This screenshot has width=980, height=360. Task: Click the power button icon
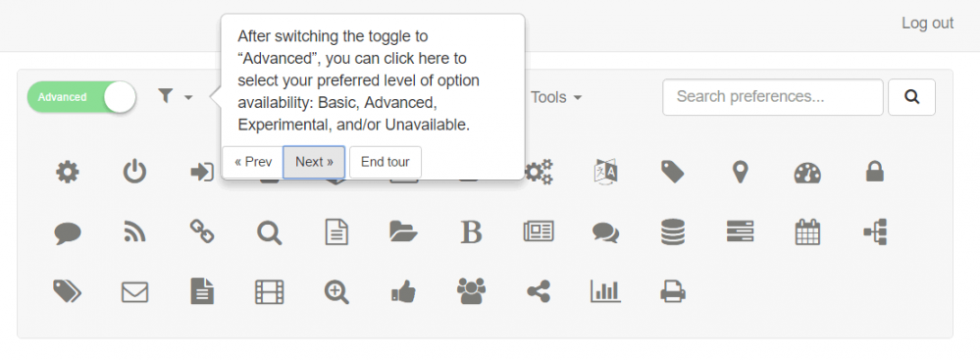click(x=134, y=172)
